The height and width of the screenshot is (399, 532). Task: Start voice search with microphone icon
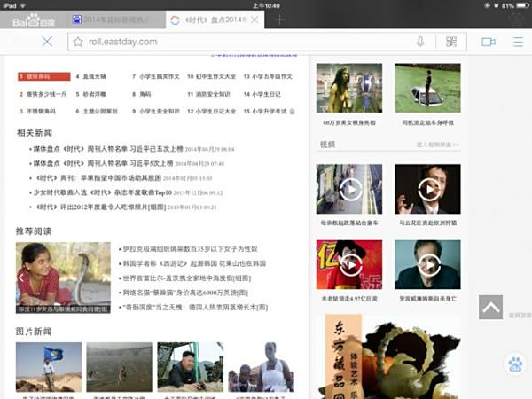(x=420, y=42)
